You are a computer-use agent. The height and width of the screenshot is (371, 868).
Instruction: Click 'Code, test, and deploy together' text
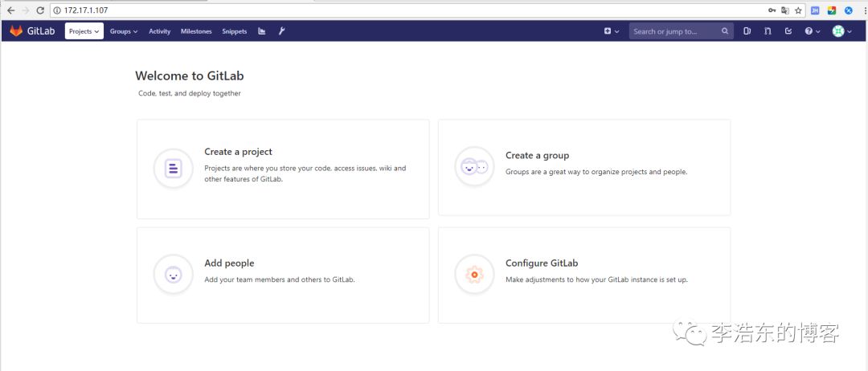[x=190, y=93]
